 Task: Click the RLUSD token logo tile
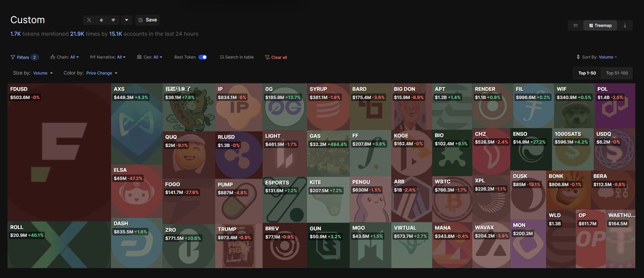239,155
